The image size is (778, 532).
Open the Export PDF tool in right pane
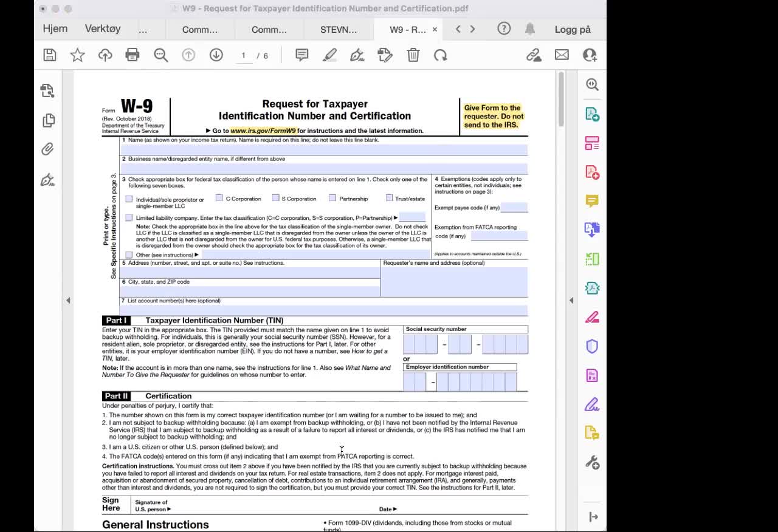tap(592, 230)
